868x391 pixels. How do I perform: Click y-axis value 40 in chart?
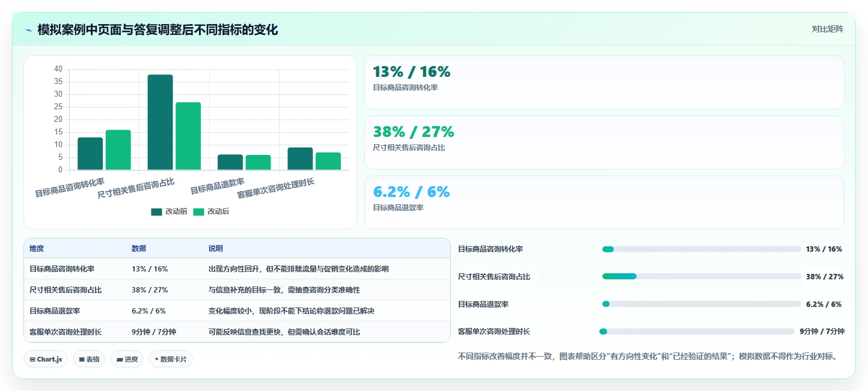58,69
